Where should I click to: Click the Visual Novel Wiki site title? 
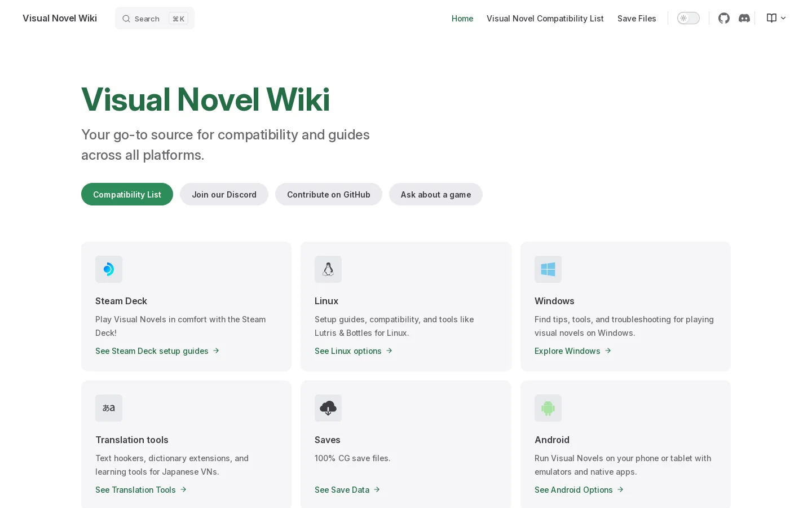tap(60, 18)
